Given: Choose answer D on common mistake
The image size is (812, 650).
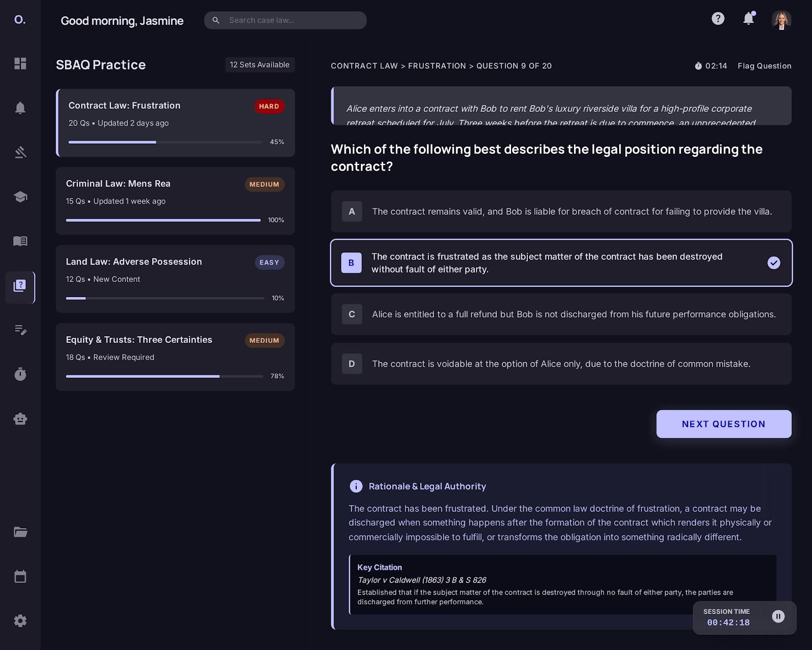Looking at the screenshot, I should click(x=561, y=364).
